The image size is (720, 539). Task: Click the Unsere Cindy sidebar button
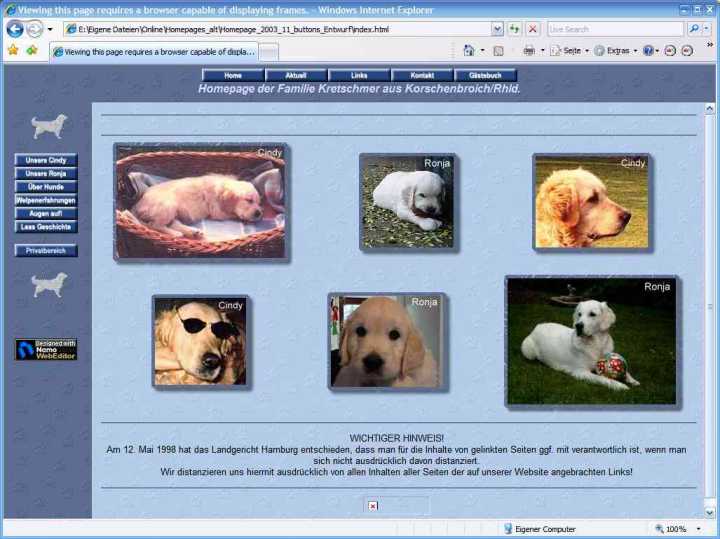(46, 160)
